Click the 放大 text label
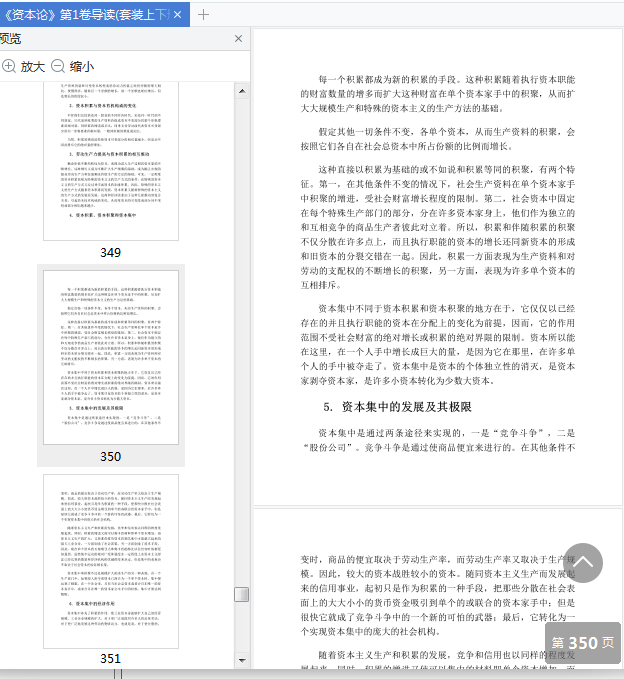 pyautogui.click(x=32, y=66)
